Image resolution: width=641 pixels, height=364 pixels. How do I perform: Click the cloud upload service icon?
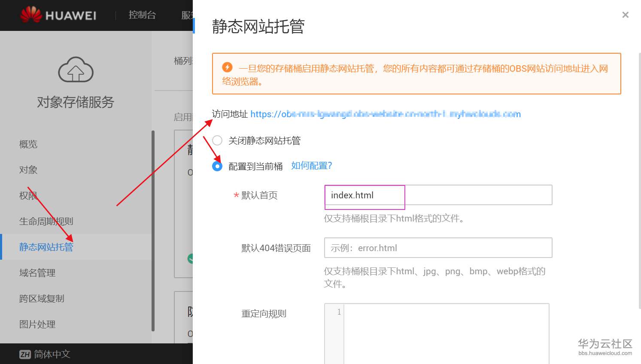coord(76,70)
